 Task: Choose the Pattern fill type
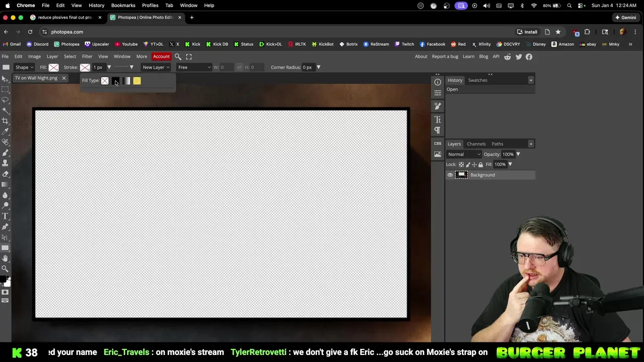tap(137, 81)
